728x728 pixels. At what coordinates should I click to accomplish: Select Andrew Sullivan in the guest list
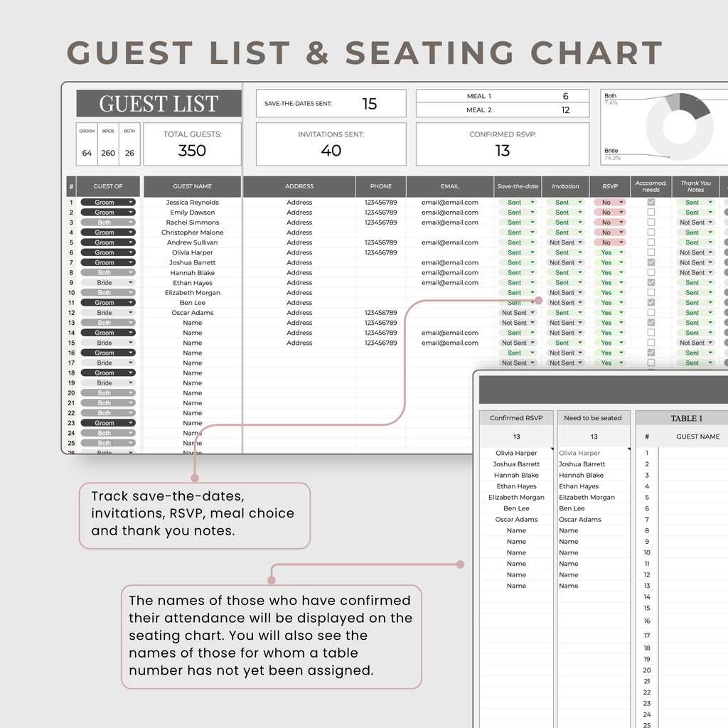coord(192,242)
